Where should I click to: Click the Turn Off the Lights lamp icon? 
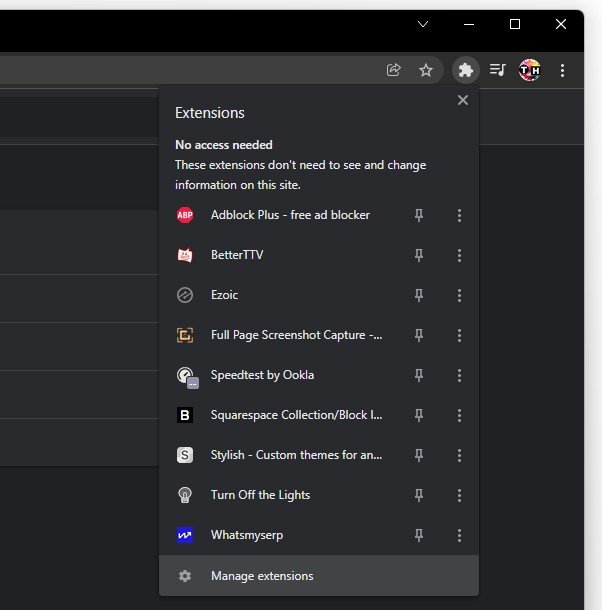(x=185, y=495)
